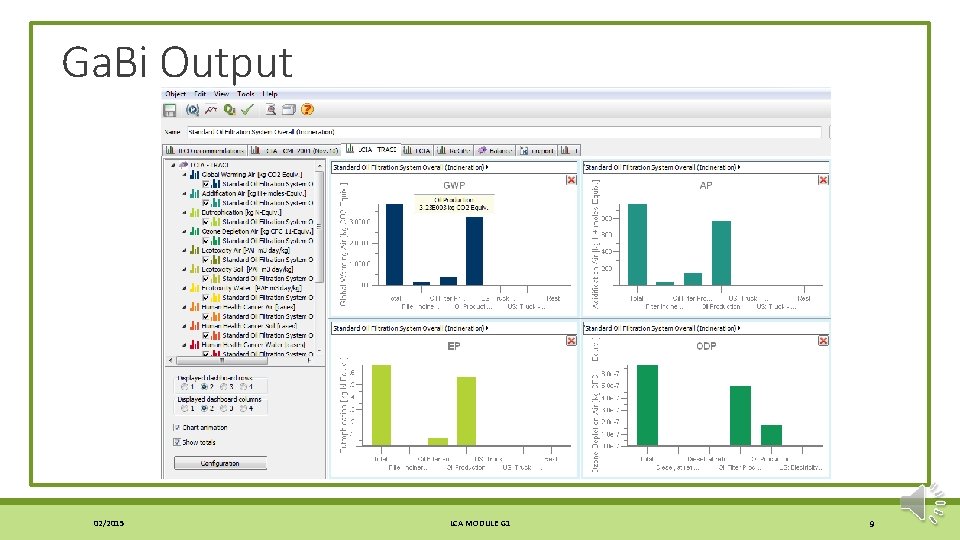This screenshot has width=960, height=540.
Task: Switch to the LCIA - CML 2001 tab
Action: click(x=294, y=150)
